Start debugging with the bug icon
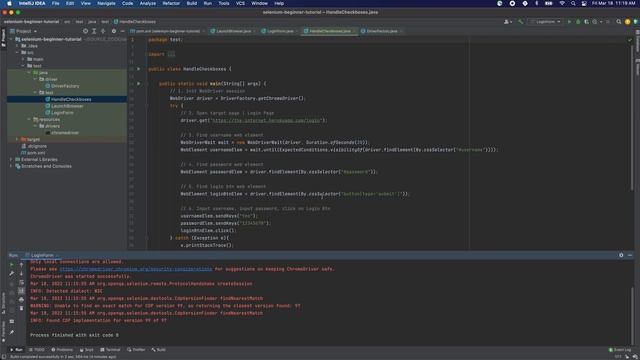 tap(578, 22)
